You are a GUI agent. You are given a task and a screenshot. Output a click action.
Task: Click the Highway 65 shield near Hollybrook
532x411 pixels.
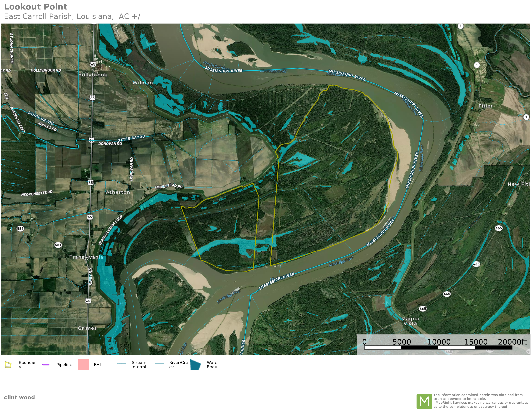[x=93, y=64]
